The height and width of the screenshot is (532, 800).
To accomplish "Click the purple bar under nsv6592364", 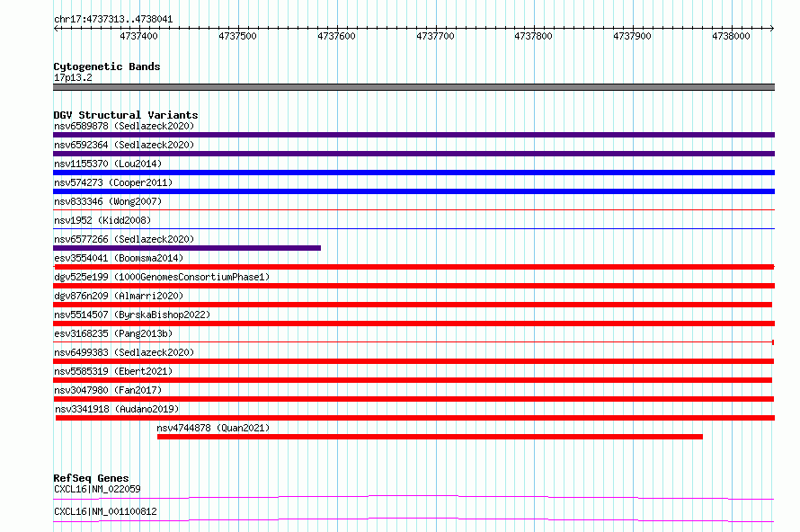I will [413, 154].
